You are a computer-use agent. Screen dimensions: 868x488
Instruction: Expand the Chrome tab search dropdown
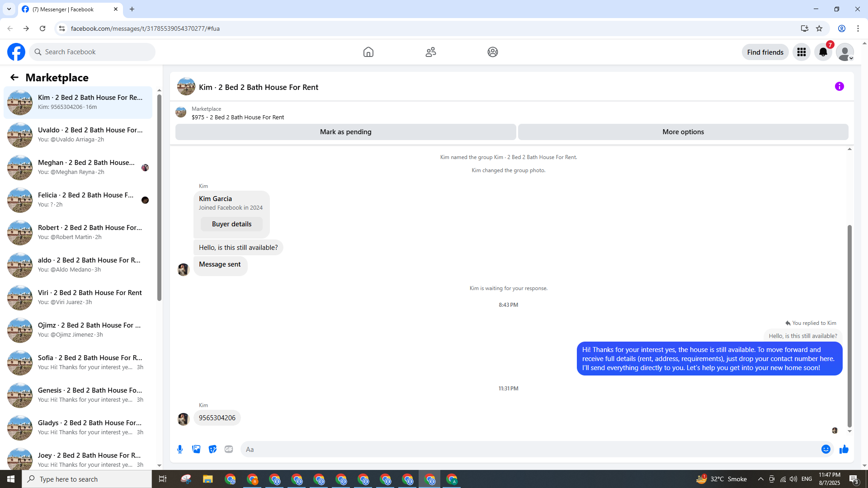9,9
